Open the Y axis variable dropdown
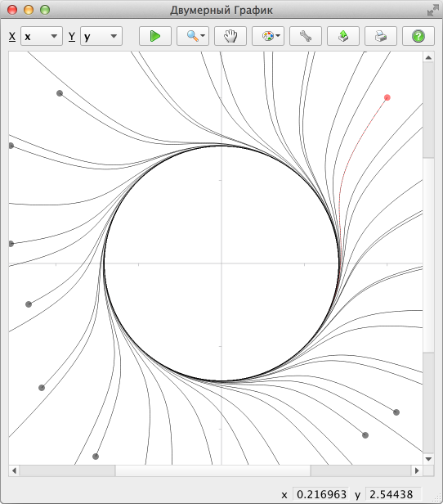 [101, 36]
